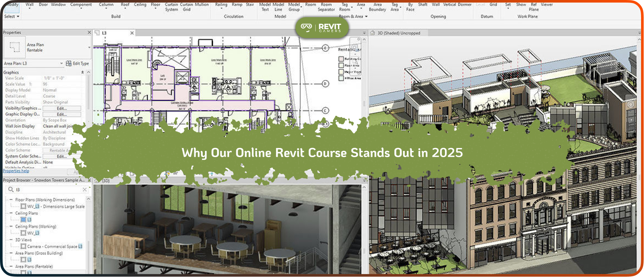Activate the Curtain System tool
The image size is (644, 277).
point(171,7)
